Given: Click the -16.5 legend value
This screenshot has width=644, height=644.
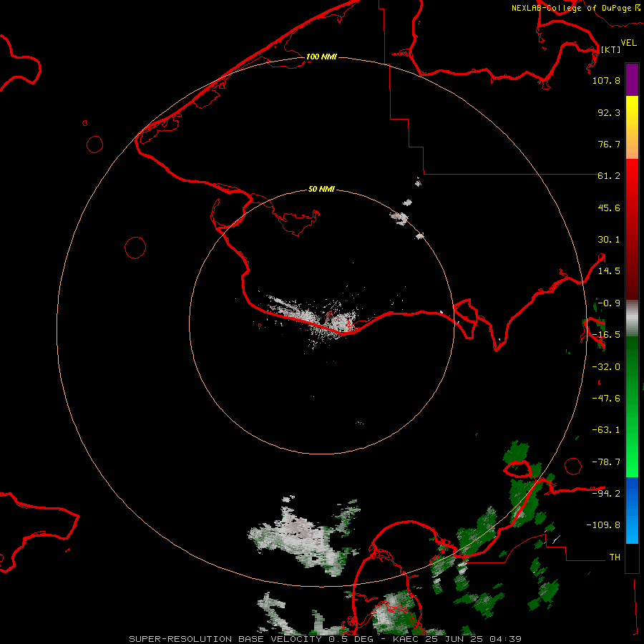Looking at the screenshot, I should [x=606, y=335].
